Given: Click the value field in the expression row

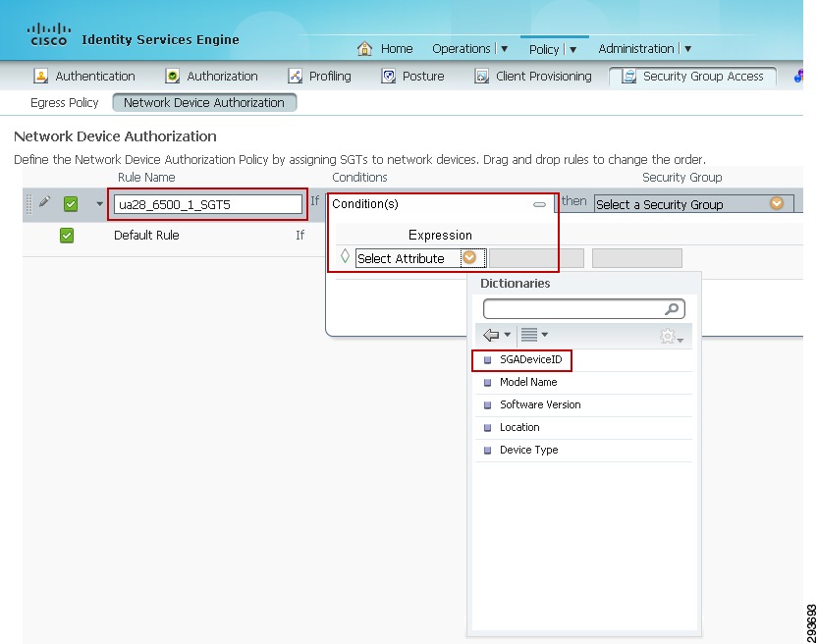Looking at the screenshot, I should tap(636, 258).
